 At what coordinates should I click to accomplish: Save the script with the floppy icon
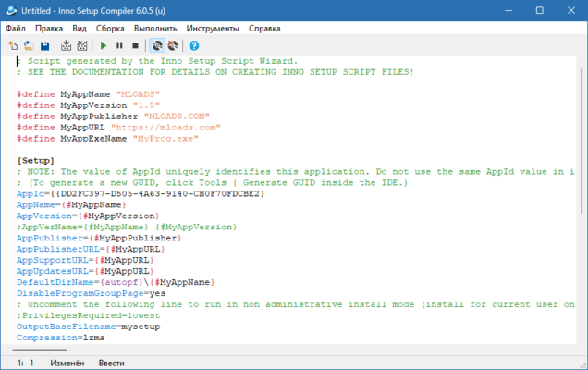click(x=45, y=45)
